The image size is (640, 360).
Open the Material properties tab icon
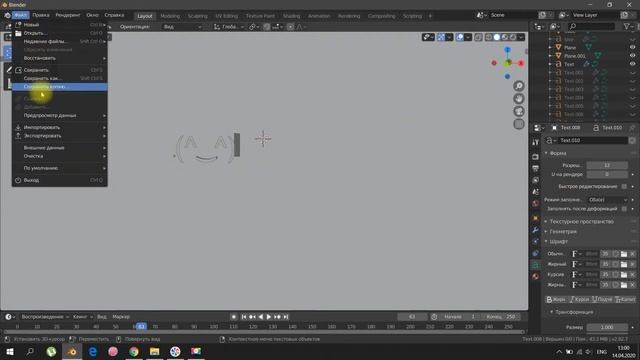click(x=536, y=276)
